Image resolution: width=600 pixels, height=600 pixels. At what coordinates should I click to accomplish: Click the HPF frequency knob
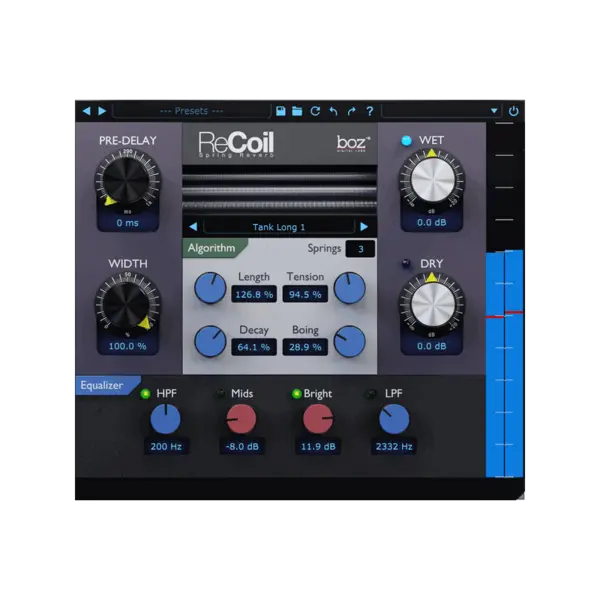(x=165, y=419)
